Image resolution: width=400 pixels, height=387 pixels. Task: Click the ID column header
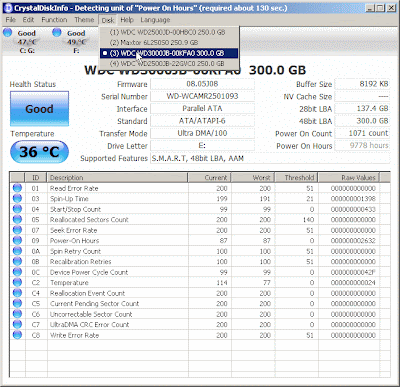tap(36, 178)
